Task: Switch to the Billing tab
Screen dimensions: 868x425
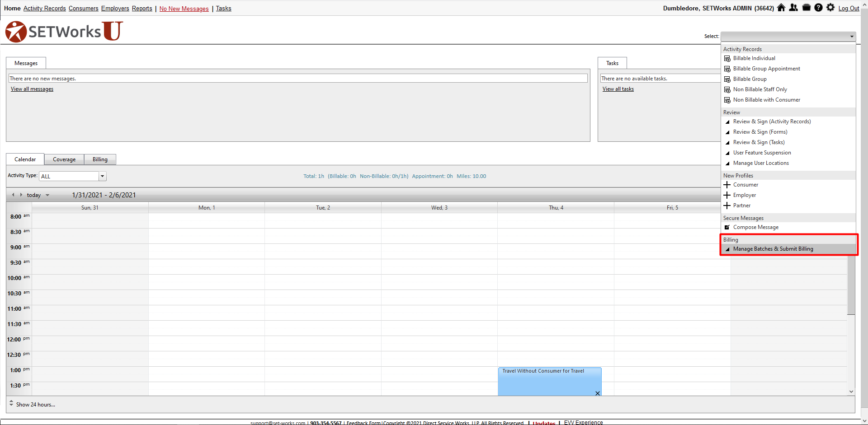Action: coord(100,159)
